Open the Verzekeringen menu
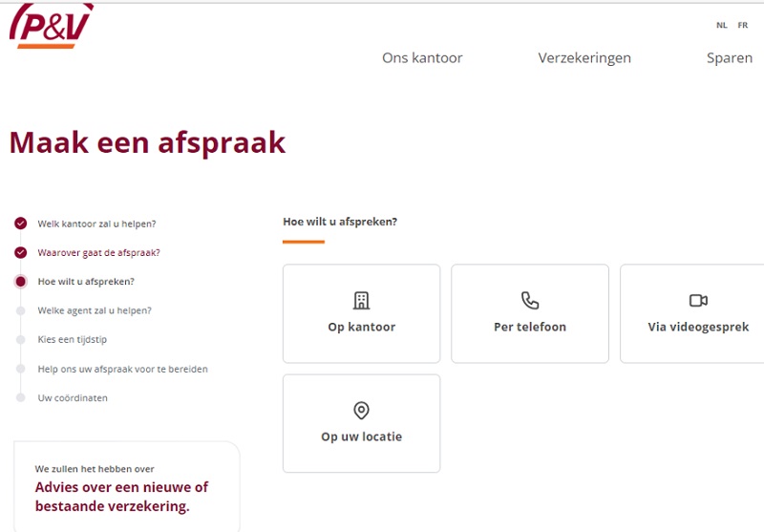 pyautogui.click(x=584, y=58)
